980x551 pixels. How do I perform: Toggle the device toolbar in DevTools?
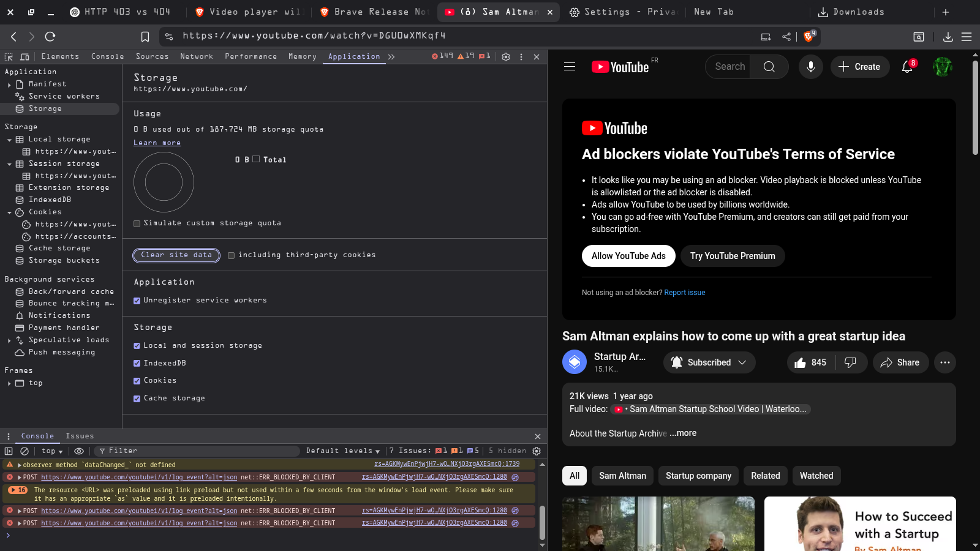[x=24, y=57]
